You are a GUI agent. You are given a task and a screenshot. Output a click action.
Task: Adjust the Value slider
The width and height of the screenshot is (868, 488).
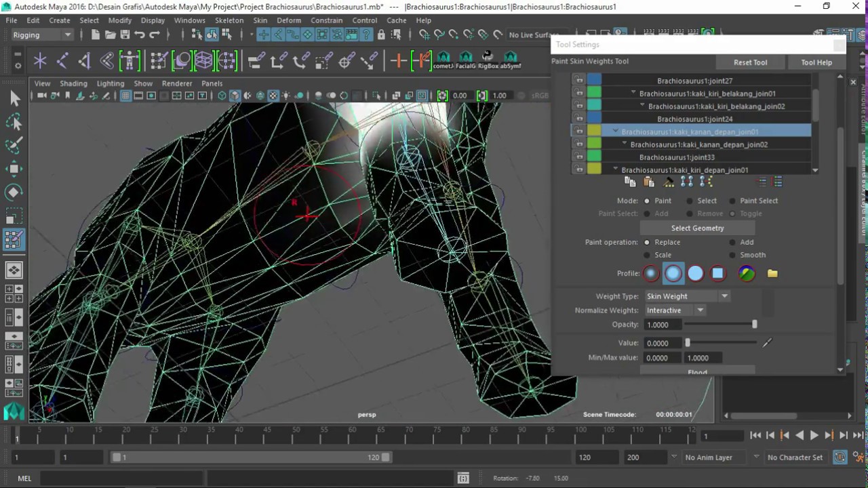pyautogui.click(x=722, y=343)
